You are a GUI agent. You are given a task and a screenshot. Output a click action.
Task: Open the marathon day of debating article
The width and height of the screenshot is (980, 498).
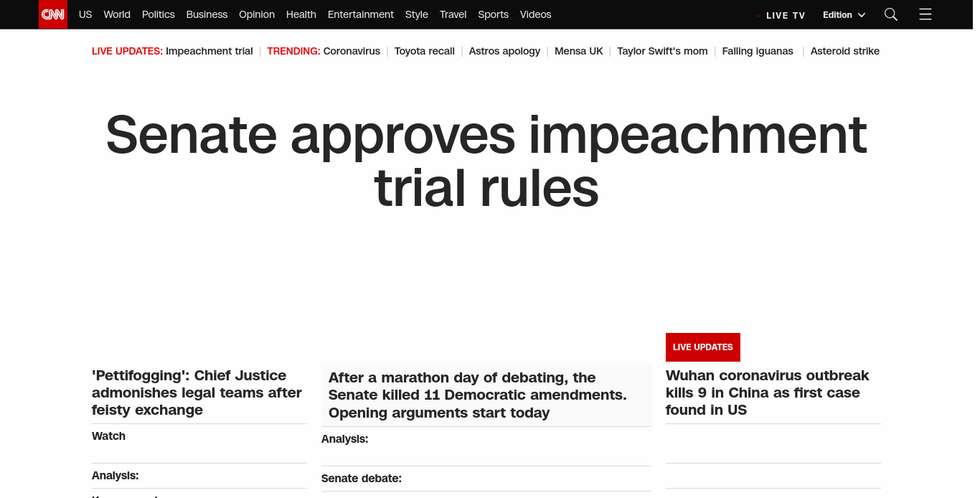pyautogui.click(x=477, y=395)
